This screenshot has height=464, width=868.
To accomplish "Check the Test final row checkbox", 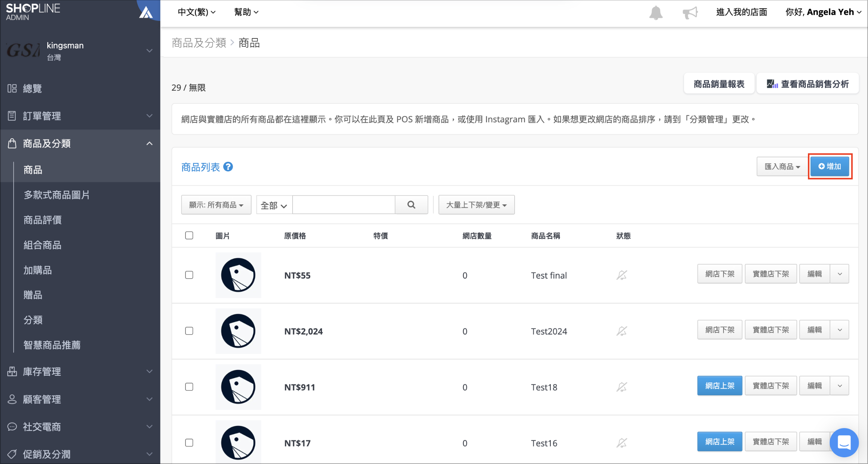I will (189, 275).
